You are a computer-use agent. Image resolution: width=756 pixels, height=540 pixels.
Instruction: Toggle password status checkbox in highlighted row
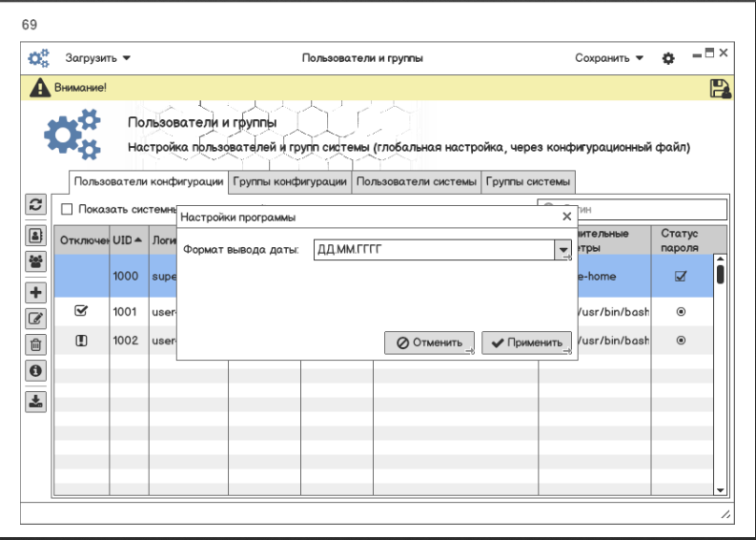pos(680,277)
